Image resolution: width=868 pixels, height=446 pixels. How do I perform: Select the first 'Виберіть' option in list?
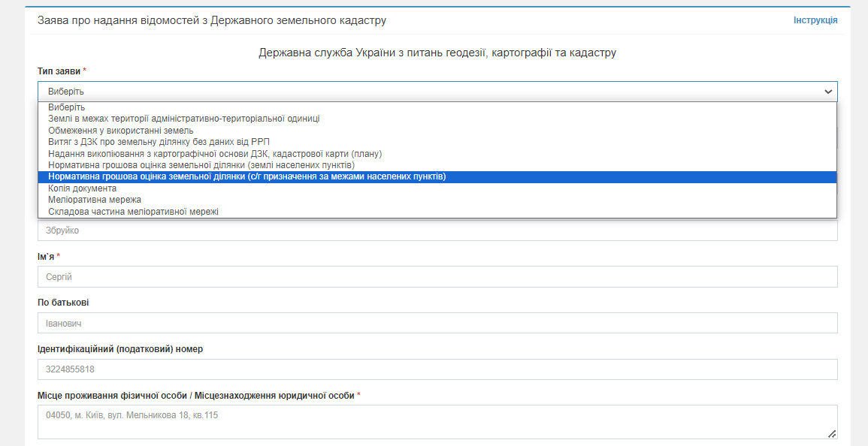(67, 107)
